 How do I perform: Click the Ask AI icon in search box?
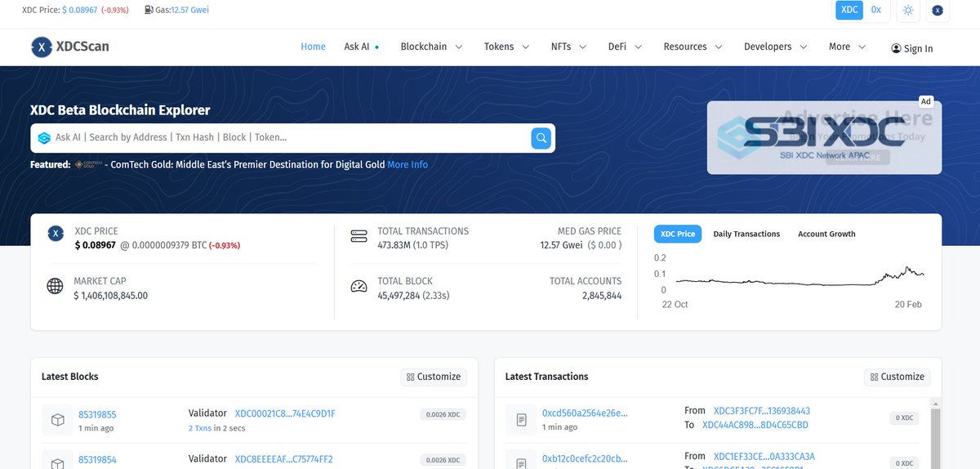click(44, 138)
